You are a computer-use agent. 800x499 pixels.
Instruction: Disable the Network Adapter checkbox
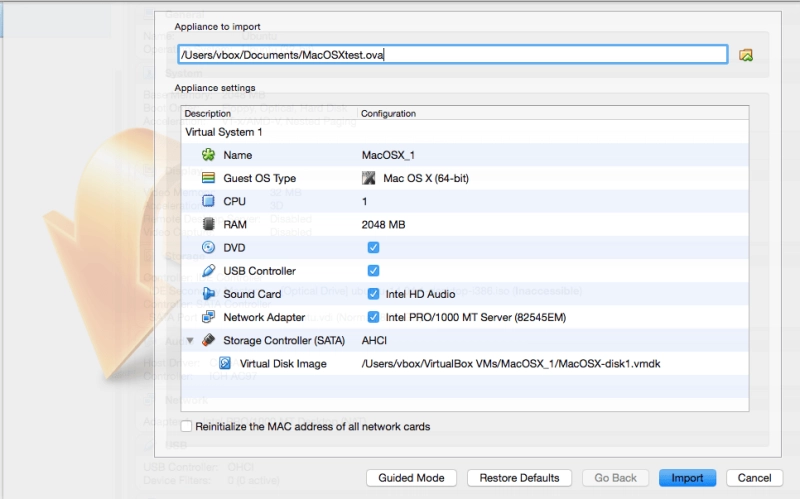click(373, 317)
